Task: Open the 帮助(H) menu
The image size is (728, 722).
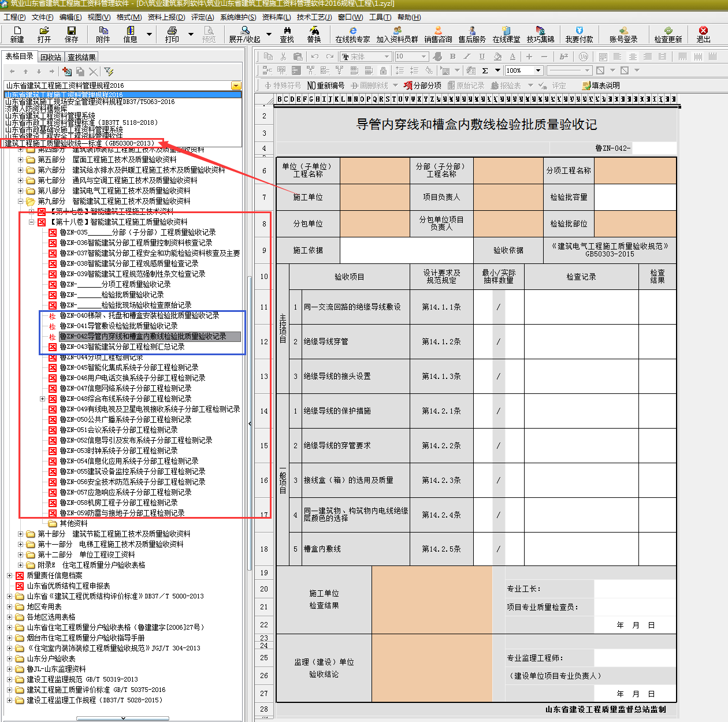Action: pyautogui.click(x=409, y=17)
